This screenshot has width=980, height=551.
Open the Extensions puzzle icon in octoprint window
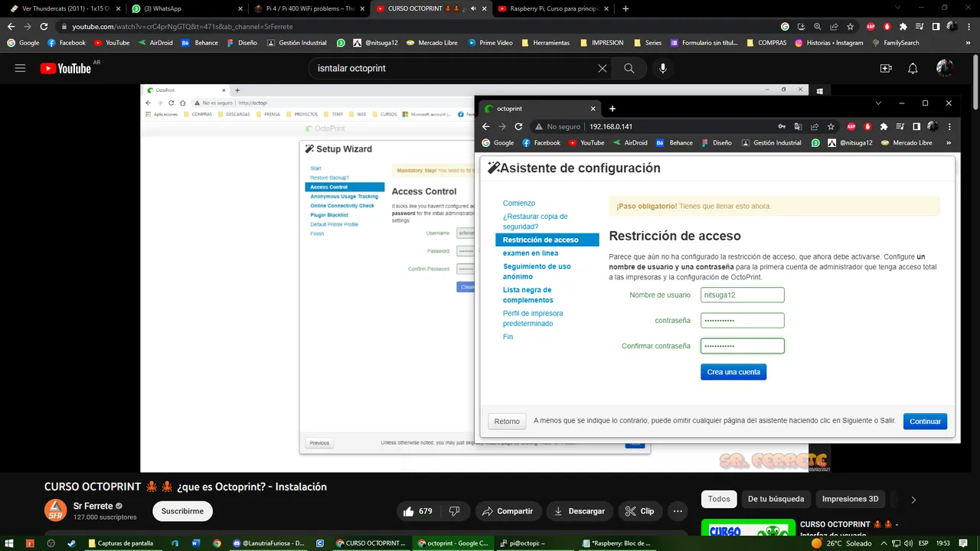(884, 126)
